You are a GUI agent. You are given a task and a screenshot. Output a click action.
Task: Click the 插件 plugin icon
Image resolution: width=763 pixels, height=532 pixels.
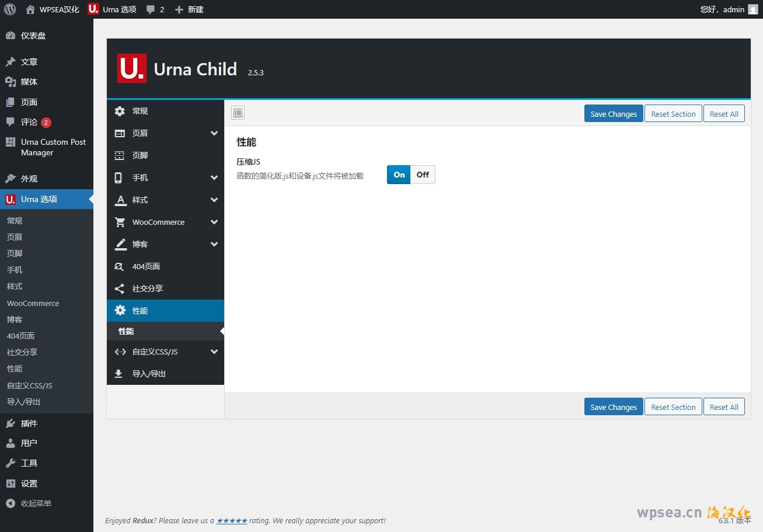pos(11,423)
